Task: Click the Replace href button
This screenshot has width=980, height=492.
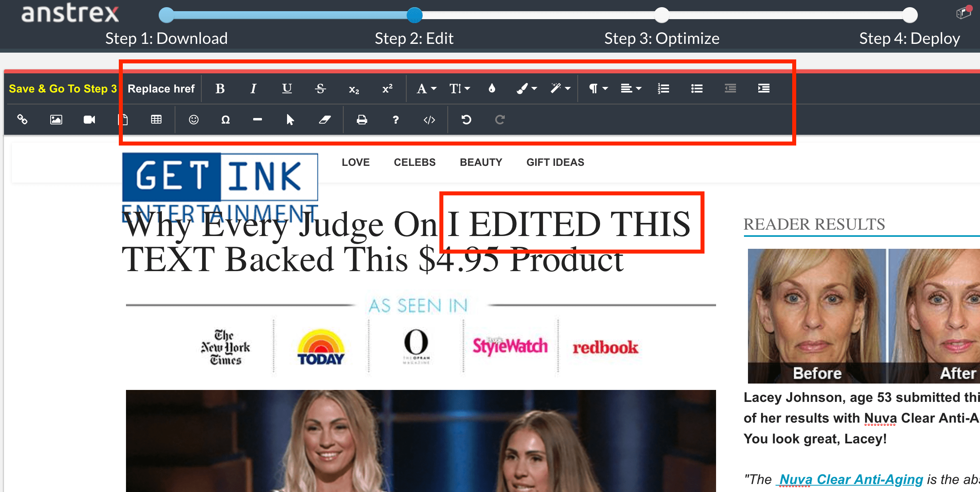Action: [x=161, y=89]
